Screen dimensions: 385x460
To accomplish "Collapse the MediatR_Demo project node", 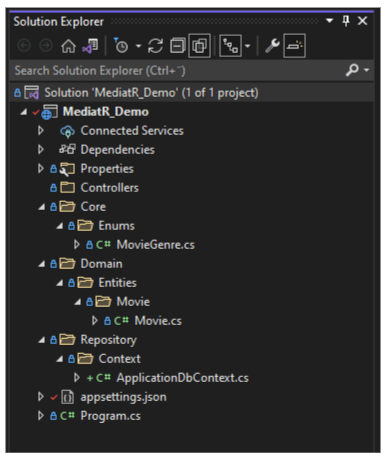I will tap(23, 112).
